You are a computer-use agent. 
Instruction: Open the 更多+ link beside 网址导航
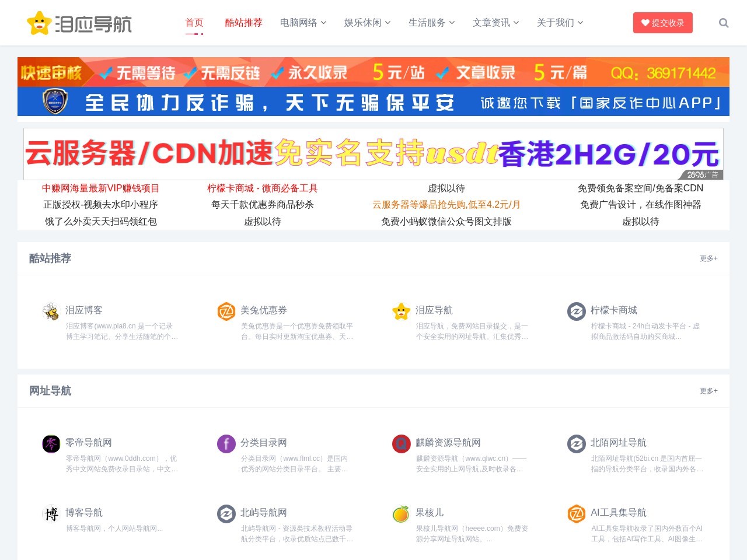tap(708, 391)
